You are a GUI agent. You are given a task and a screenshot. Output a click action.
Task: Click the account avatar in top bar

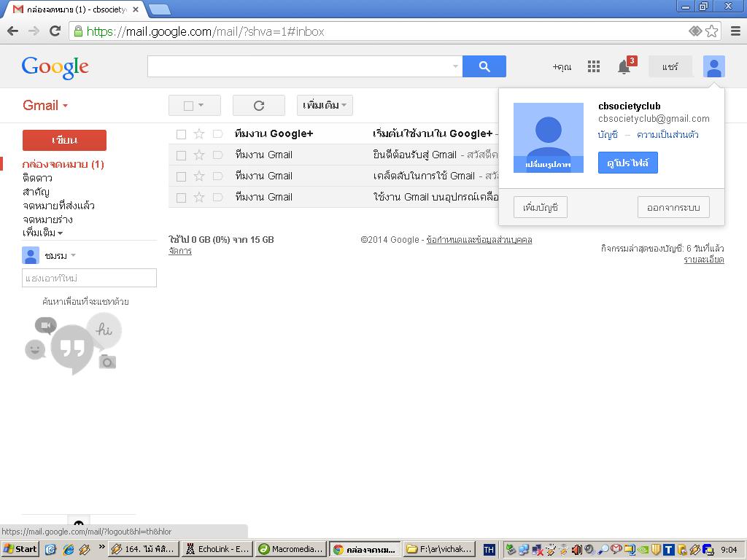pos(713,66)
